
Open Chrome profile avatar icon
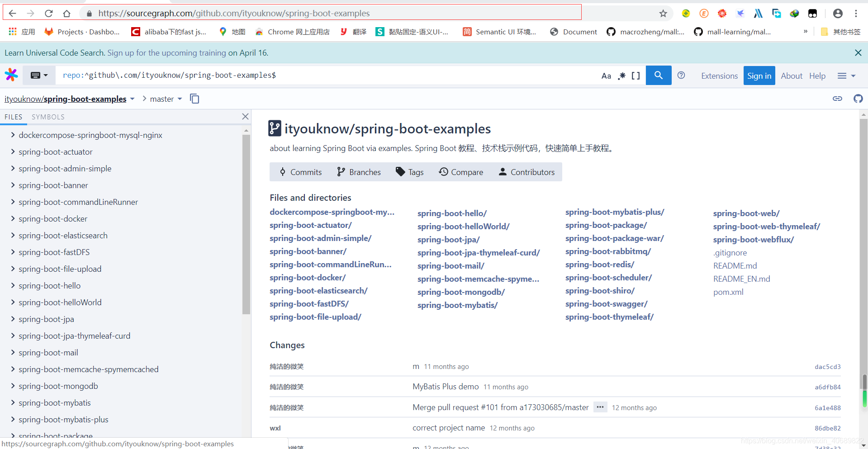(838, 14)
